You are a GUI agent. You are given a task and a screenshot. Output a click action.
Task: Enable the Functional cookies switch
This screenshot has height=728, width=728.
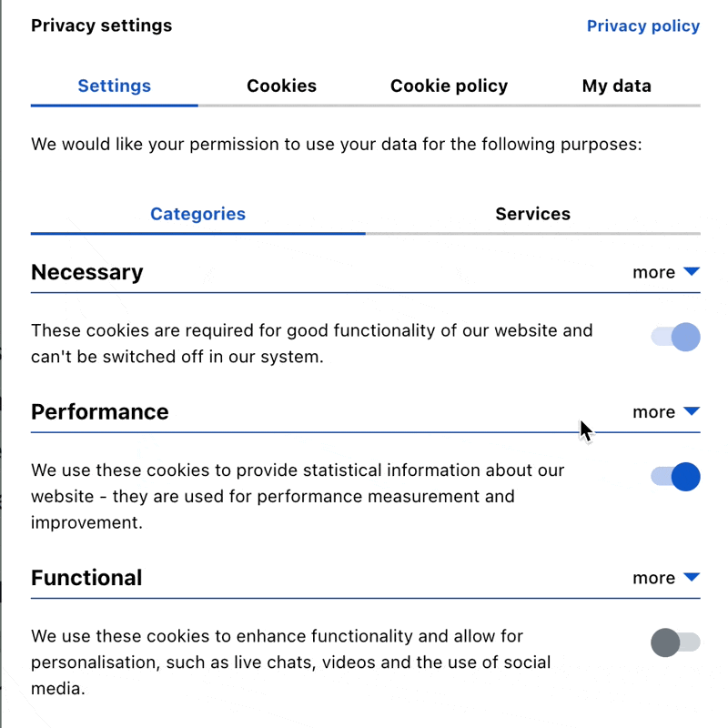coord(675,642)
